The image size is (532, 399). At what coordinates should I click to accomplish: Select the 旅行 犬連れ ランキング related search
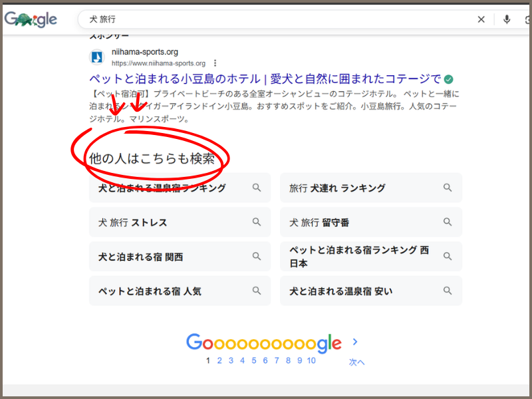(337, 188)
